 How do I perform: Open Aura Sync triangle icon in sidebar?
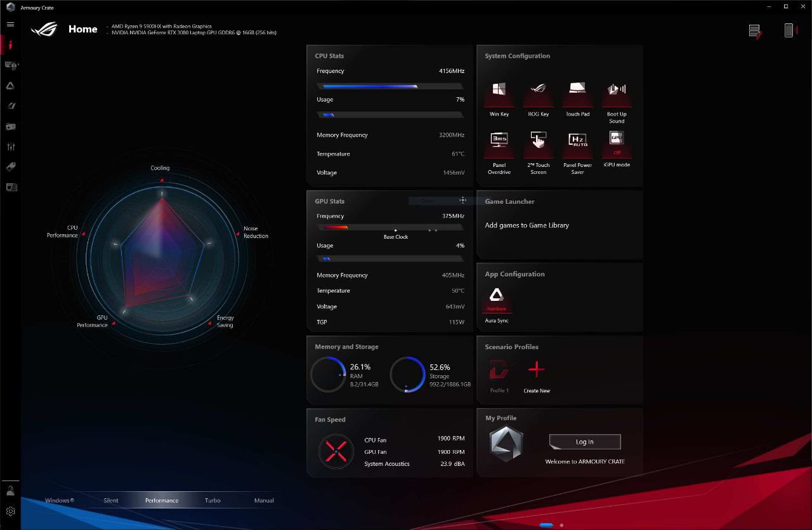pos(10,86)
